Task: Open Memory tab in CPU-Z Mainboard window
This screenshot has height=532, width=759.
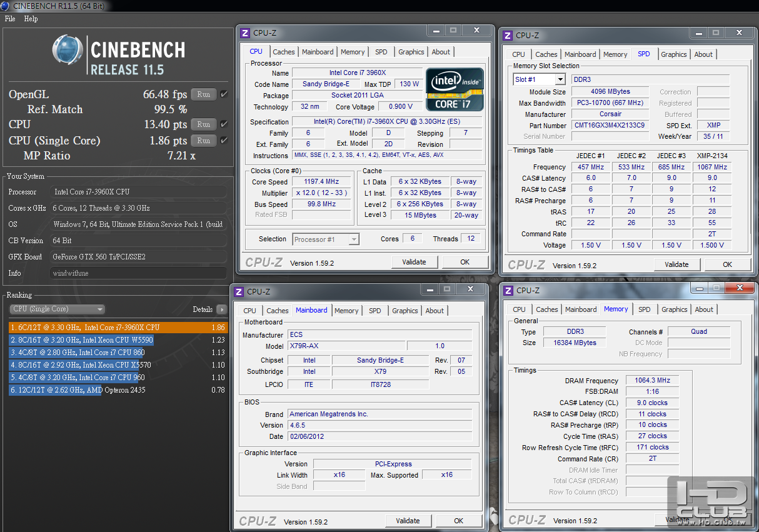Action: [346, 311]
